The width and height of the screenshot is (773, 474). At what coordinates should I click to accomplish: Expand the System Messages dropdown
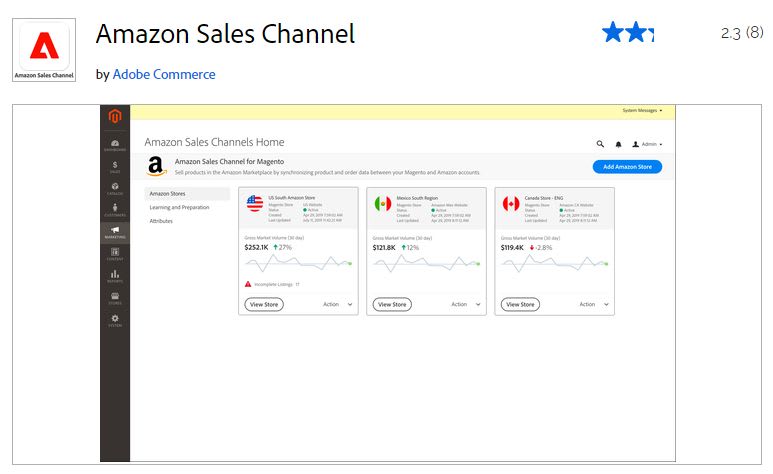click(x=642, y=110)
